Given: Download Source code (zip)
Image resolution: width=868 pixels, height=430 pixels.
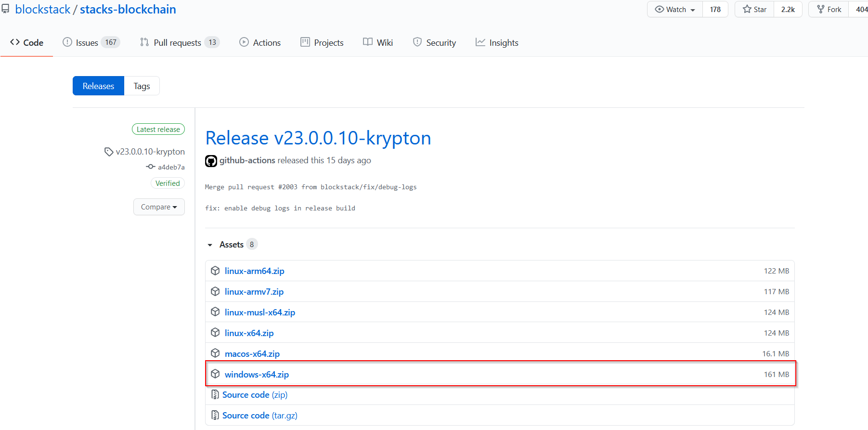Looking at the screenshot, I should point(255,395).
